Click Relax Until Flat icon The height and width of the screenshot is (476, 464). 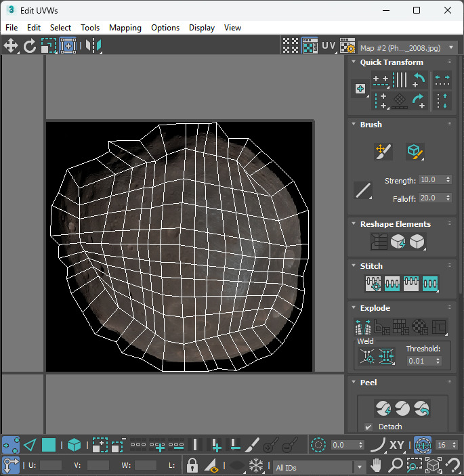[398, 242]
